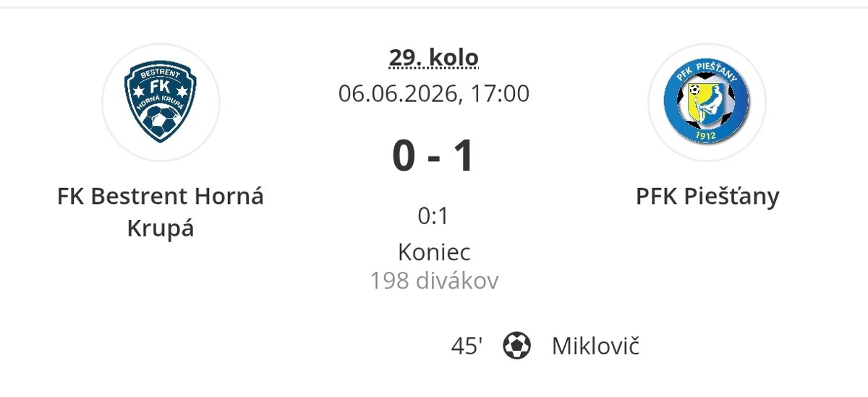Image resolution: width=868 pixels, height=397 pixels.
Task: Select goalscorer Miklovič
Action: tap(595, 346)
